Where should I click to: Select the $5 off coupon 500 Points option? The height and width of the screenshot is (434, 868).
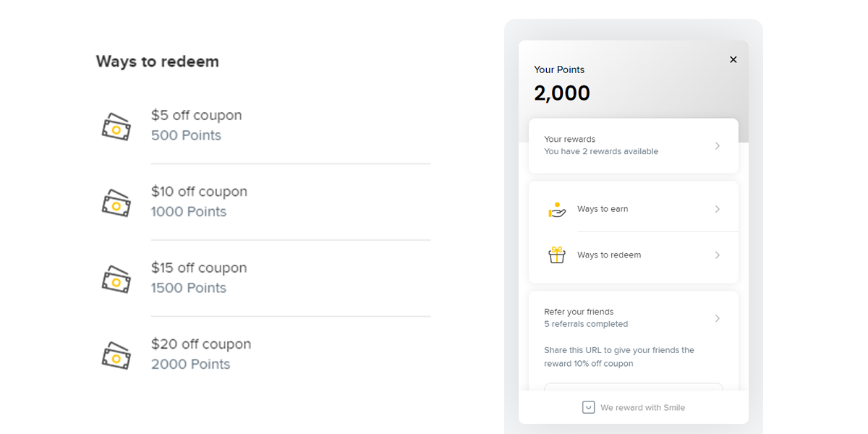265,126
